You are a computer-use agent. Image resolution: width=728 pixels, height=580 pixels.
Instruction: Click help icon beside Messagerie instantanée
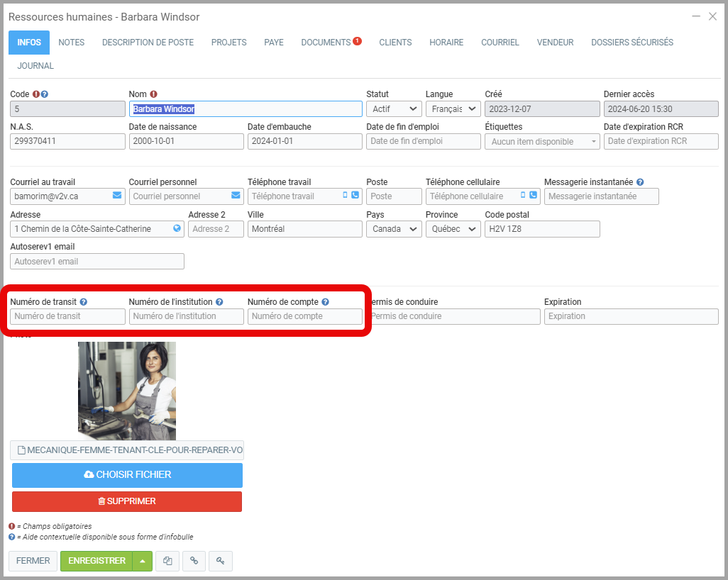coord(640,182)
